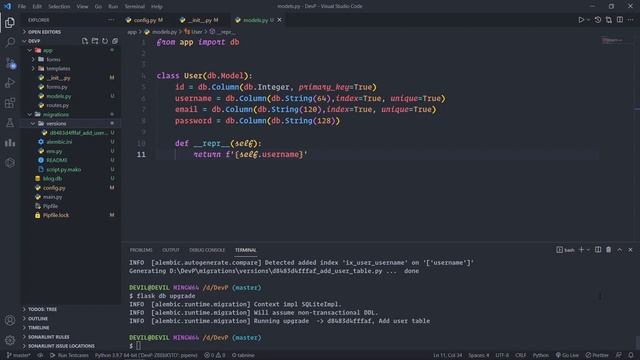
Task: Open the Explorer view in the activity bar
Action: pyautogui.click(x=10, y=22)
